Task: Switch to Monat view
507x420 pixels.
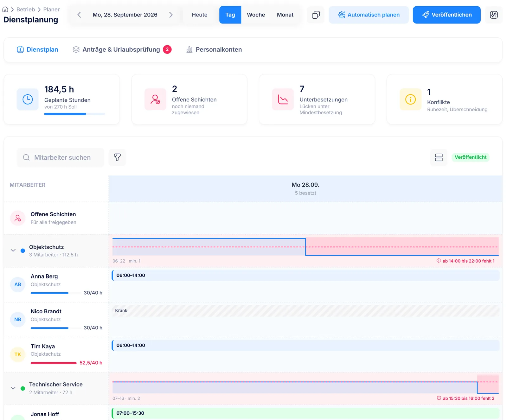Action: click(x=285, y=15)
